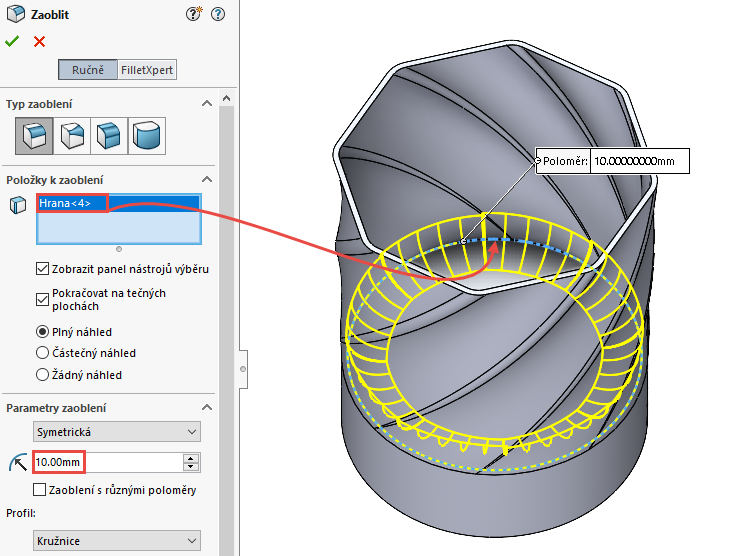Select face fillet type icon
This screenshot has height=556, width=750.
coord(109,136)
